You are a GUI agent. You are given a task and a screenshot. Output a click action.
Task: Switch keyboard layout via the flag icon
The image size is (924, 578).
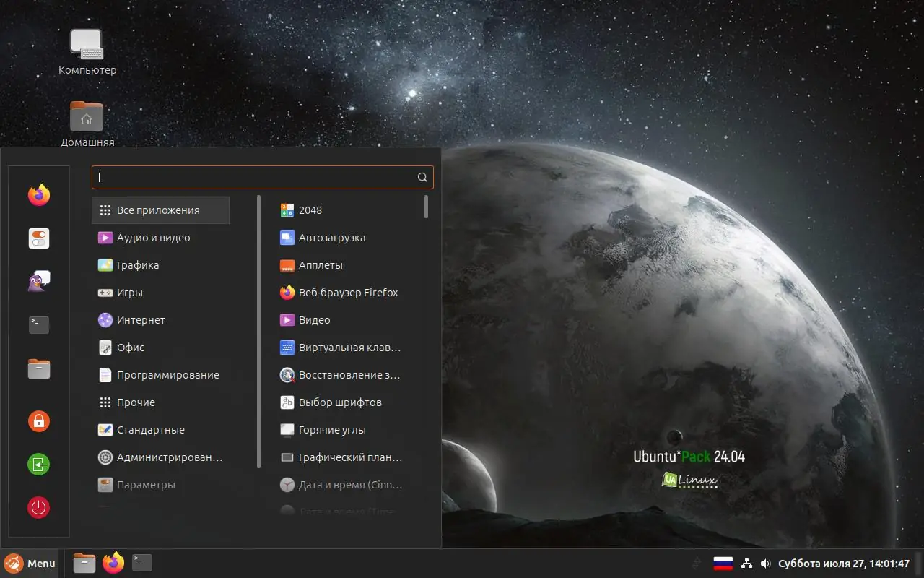[x=723, y=564]
